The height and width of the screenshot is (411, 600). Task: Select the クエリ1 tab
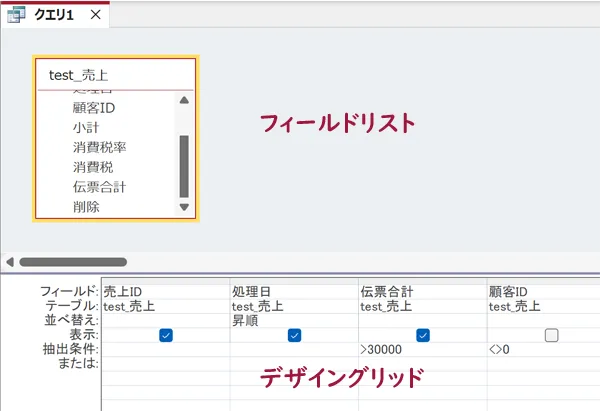pyautogui.click(x=56, y=15)
